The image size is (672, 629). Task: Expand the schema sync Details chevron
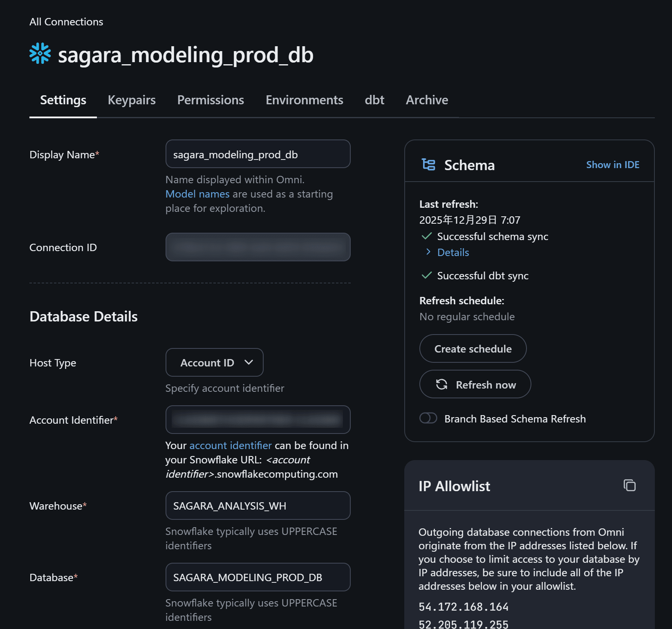(x=428, y=252)
